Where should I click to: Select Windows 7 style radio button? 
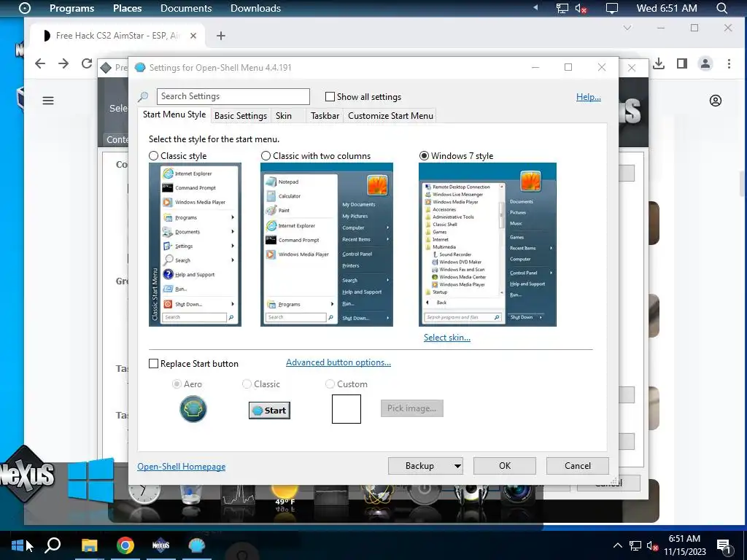tap(424, 156)
